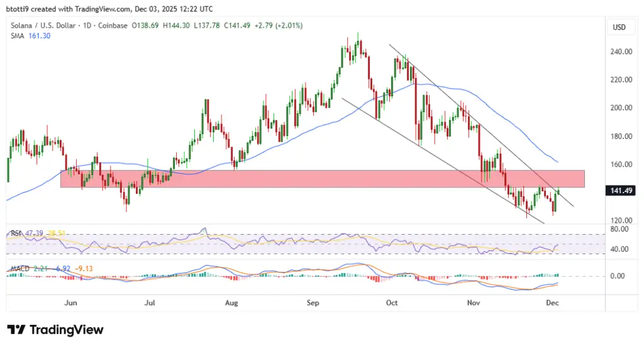The image size is (644, 348).
Task: Click the 160.00 price axis label
Action: point(621,164)
